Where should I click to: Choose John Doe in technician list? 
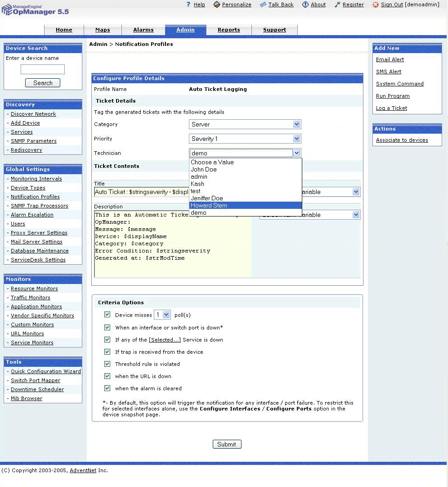(245, 169)
